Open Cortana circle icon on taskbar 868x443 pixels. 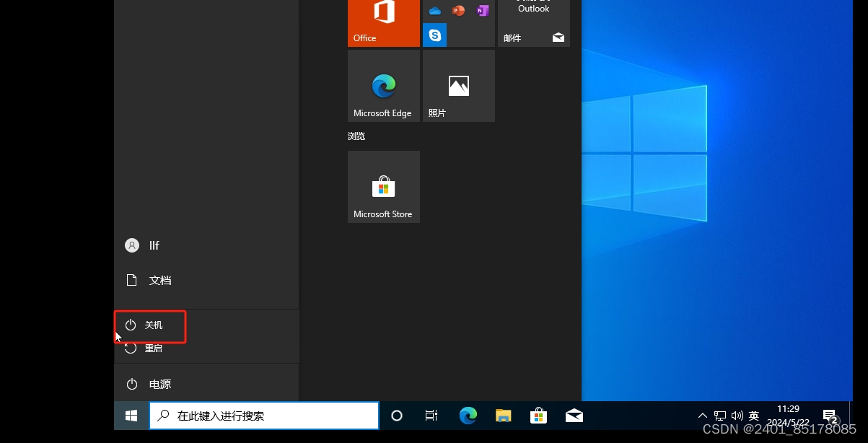click(397, 416)
